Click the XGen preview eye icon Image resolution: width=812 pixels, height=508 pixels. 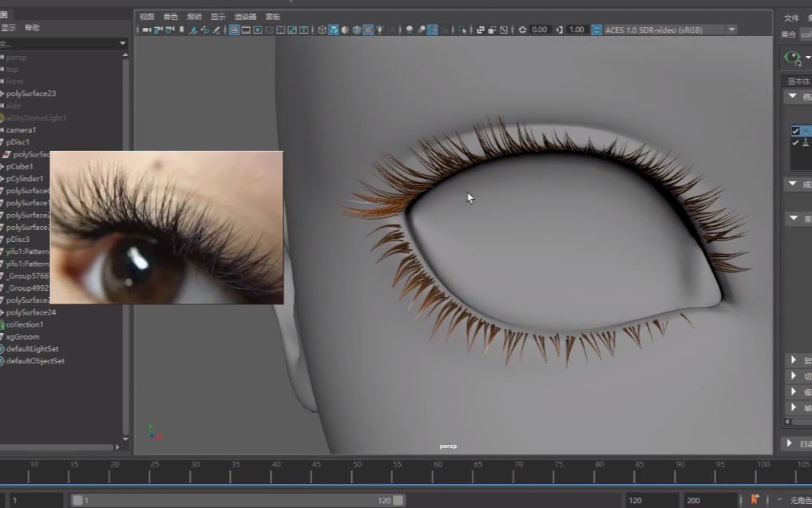792,58
